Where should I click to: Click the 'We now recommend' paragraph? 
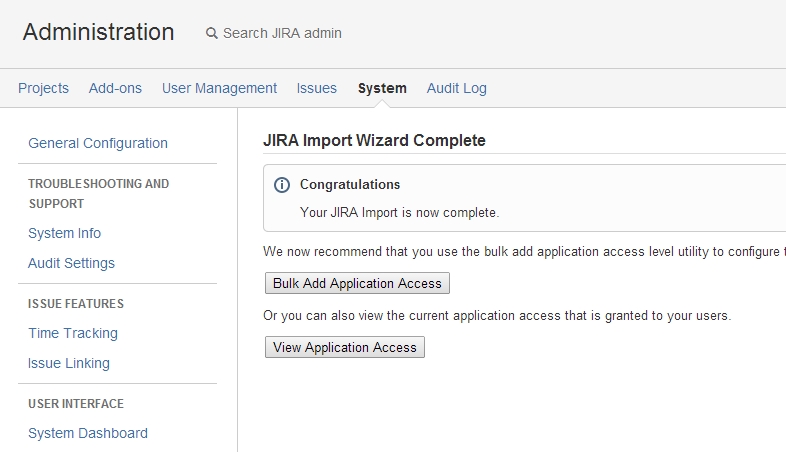[524, 252]
